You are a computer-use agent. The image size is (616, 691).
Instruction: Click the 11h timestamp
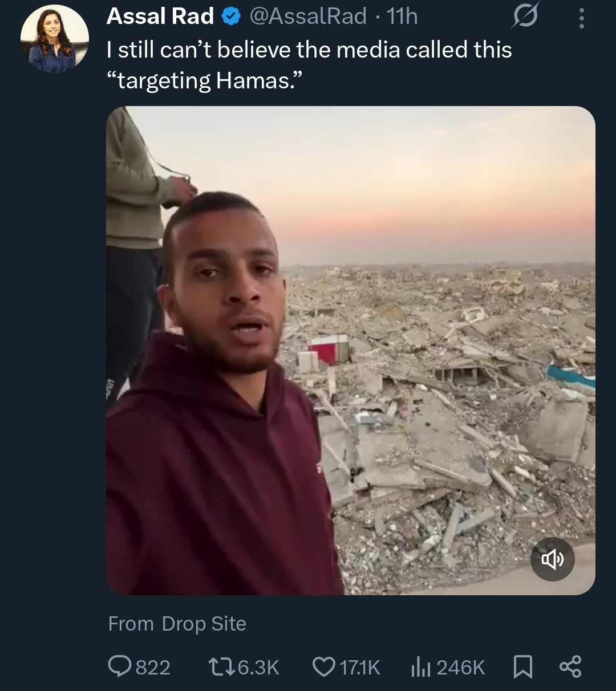pos(402,17)
